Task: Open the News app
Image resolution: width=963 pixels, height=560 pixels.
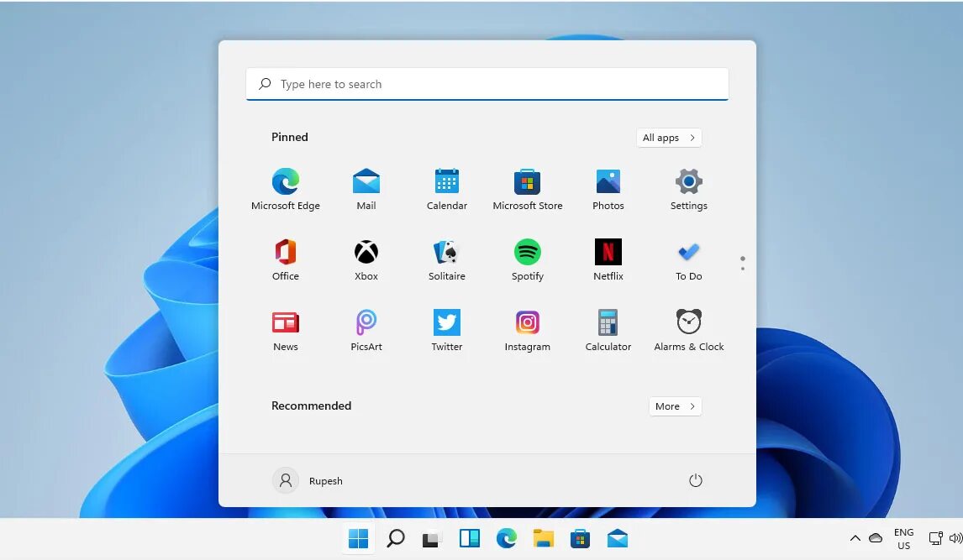Action: [x=286, y=330]
